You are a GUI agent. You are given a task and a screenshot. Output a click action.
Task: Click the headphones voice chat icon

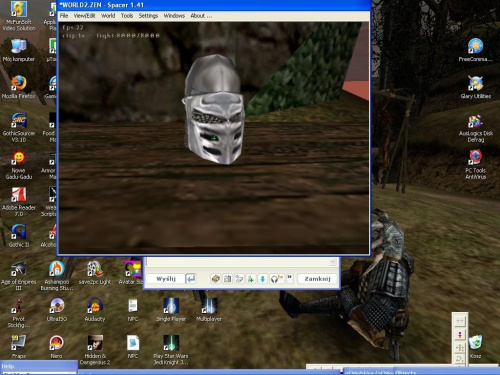(x=275, y=279)
